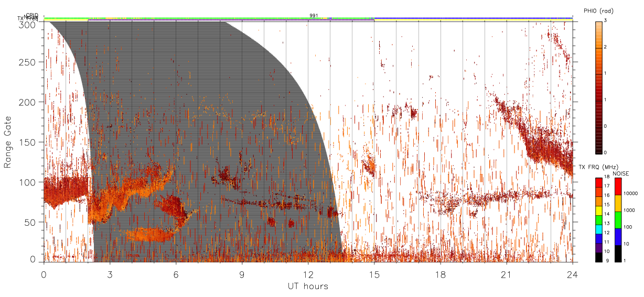Click the '9' tick on UT hours axis
644x297 pixels.
[x=242, y=274]
